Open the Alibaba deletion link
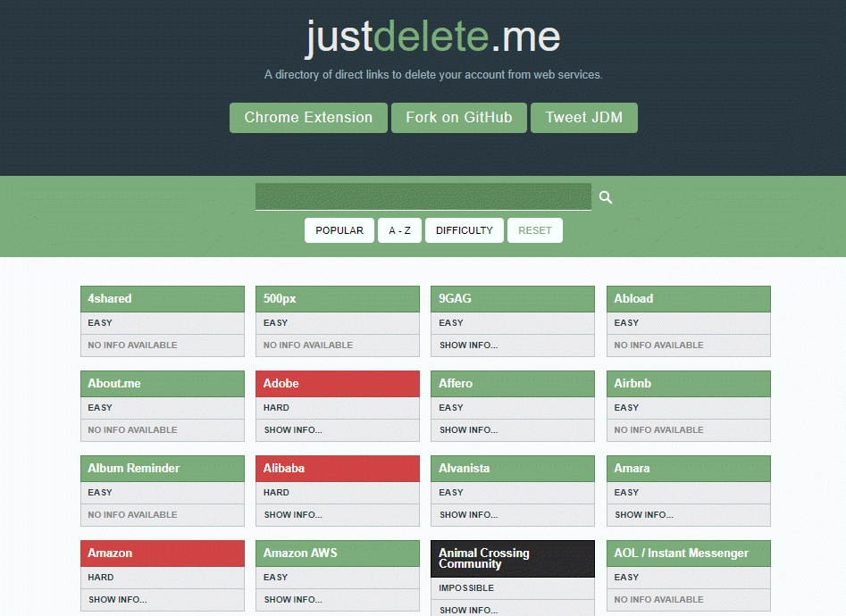Screen dimensions: 846x616 coord(337,468)
